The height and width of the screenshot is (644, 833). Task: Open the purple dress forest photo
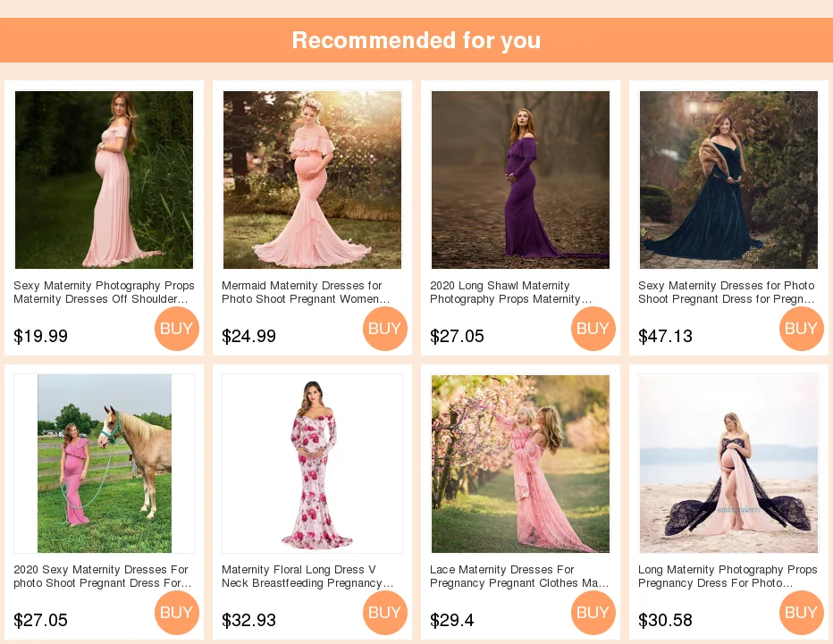520,180
